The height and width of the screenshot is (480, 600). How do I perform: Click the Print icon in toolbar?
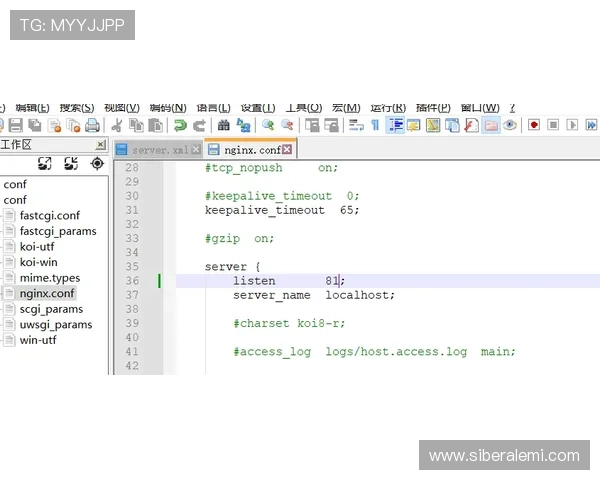tap(92, 125)
